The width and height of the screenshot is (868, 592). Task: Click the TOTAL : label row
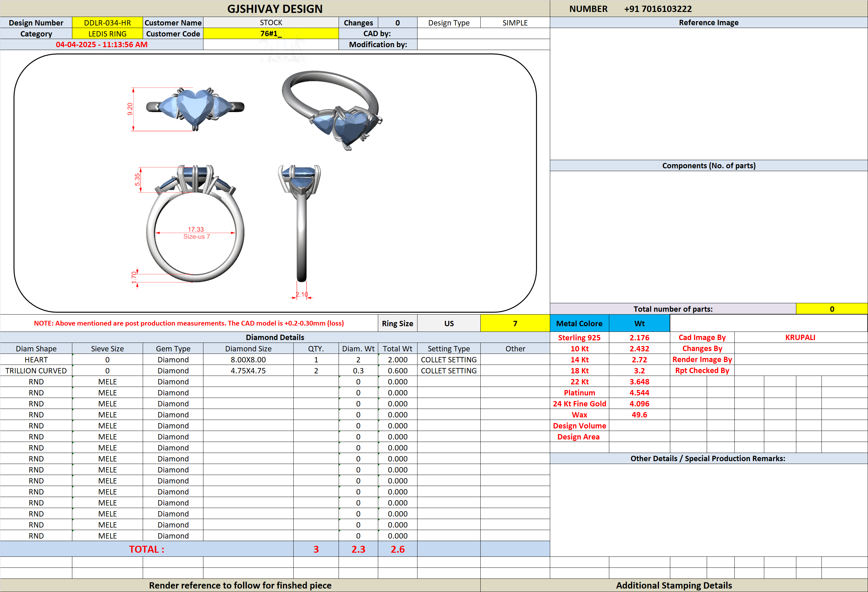147,549
